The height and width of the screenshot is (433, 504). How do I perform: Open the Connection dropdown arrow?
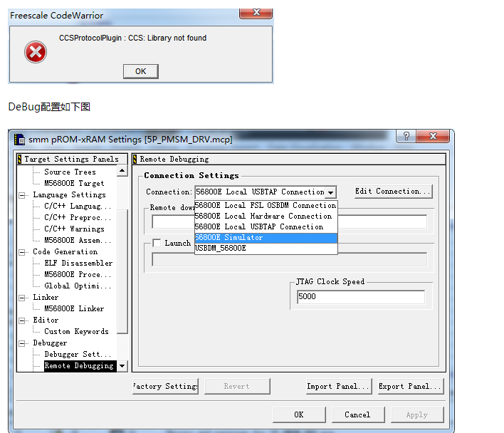click(330, 192)
